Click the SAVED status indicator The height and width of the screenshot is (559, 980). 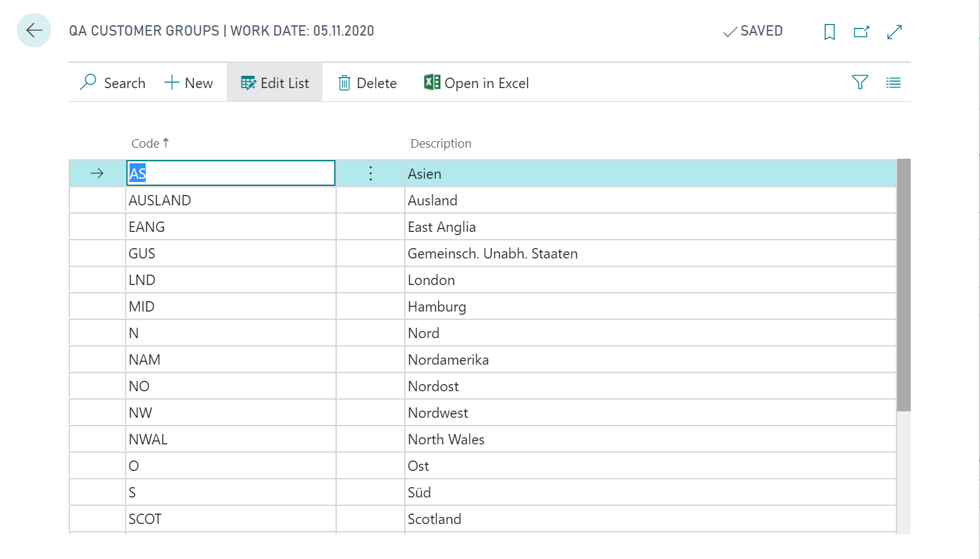(753, 31)
